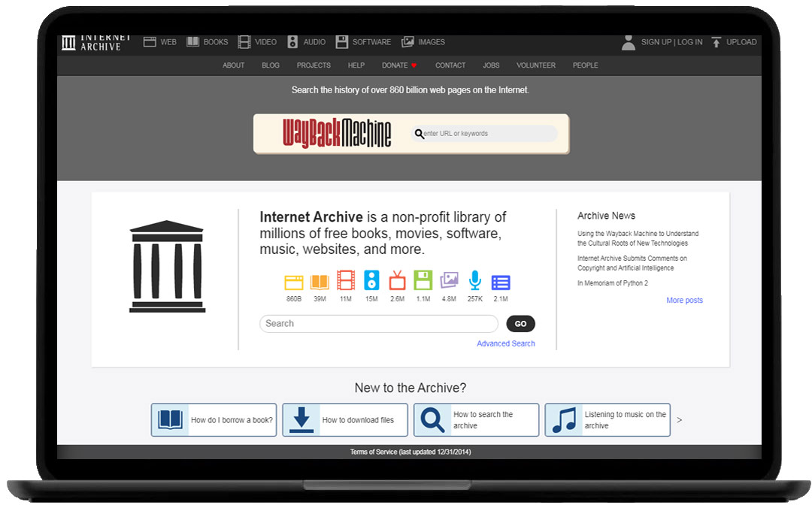The width and height of the screenshot is (812, 511).
Task: Click Listening to music on the archive
Action: [x=625, y=420]
